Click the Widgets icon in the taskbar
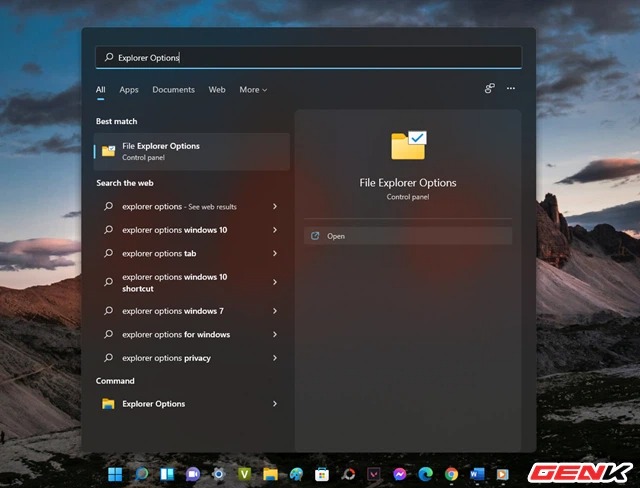Viewport: 640px width, 488px height. click(167, 474)
